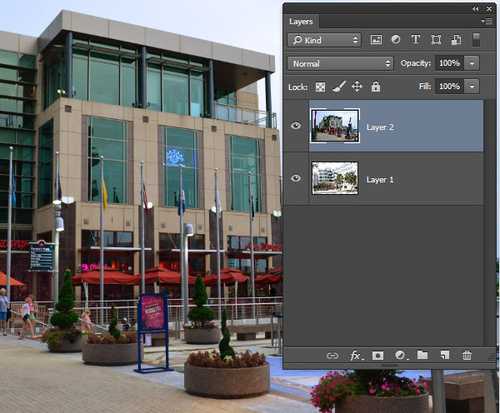Click the add layer style fx button
Image resolution: width=500 pixels, height=413 pixels.
point(356,356)
